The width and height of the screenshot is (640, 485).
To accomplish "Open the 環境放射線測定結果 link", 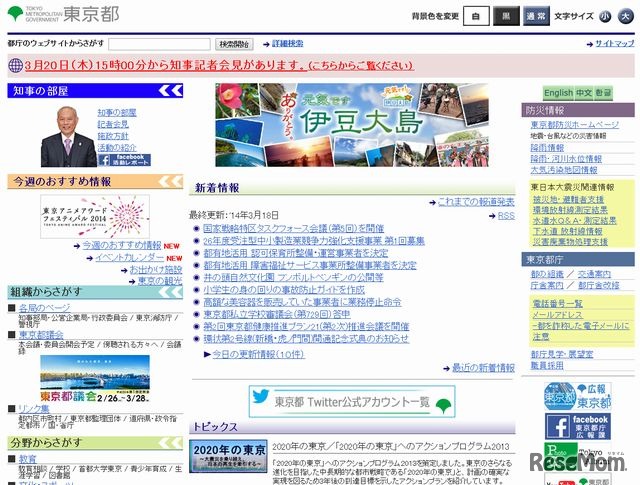I will (570, 210).
